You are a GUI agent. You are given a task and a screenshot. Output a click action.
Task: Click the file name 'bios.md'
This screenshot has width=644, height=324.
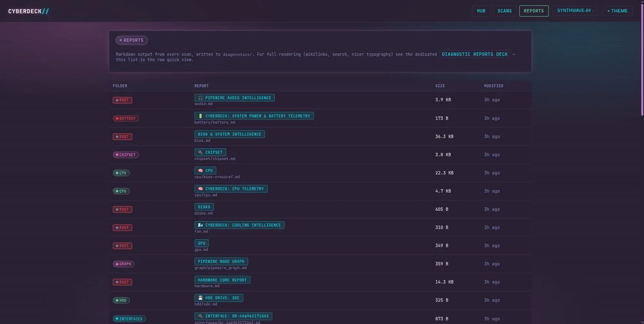coord(202,141)
